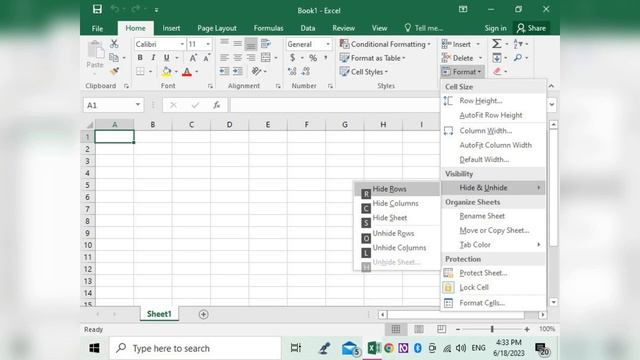Open Conditional Formatting dropdown

point(385,44)
